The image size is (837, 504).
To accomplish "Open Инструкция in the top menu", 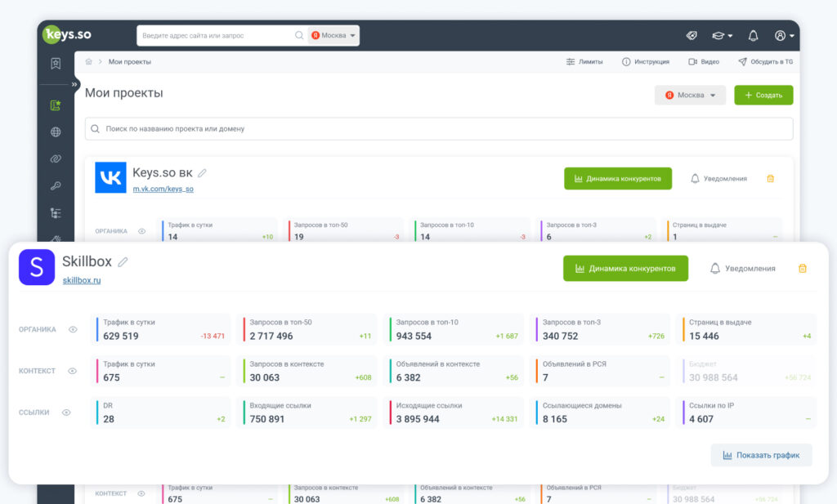I will coord(646,62).
